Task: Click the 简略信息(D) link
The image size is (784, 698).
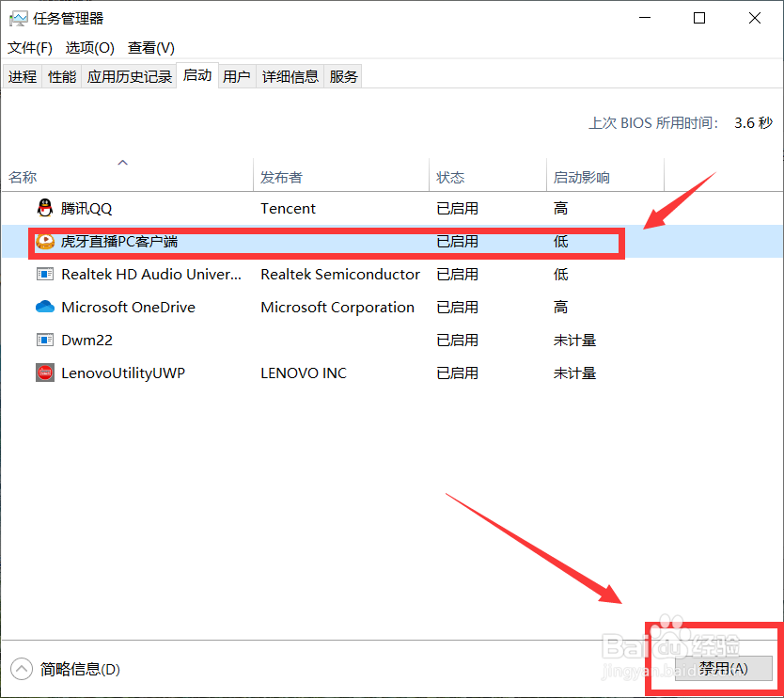Action: (80, 669)
